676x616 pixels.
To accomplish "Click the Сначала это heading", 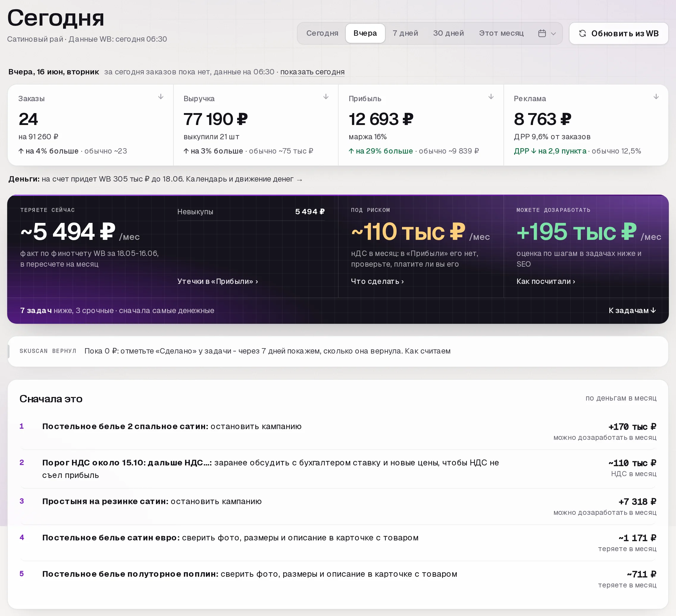I will click(x=51, y=399).
